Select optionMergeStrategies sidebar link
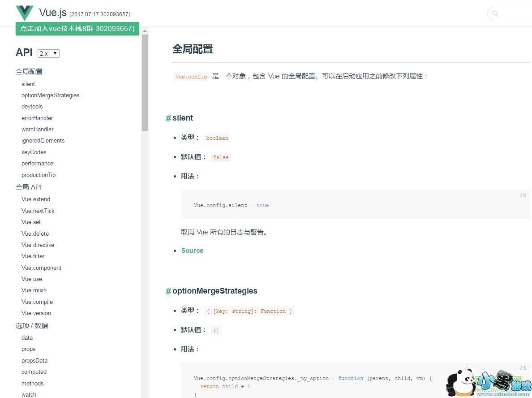This screenshot has width=532, height=398. tap(50, 95)
